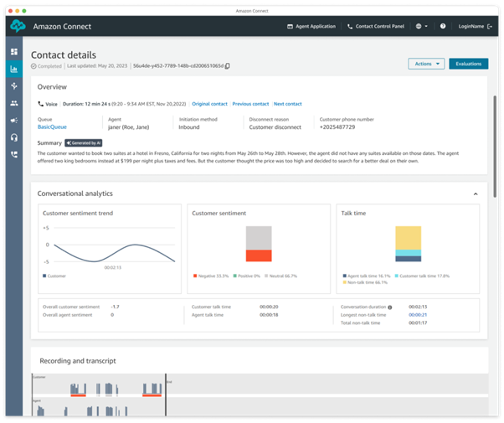Image resolution: width=504 pixels, height=423 pixels.
Task: Click the megaphone campaigns sidebar icon
Action: pyautogui.click(x=14, y=120)
